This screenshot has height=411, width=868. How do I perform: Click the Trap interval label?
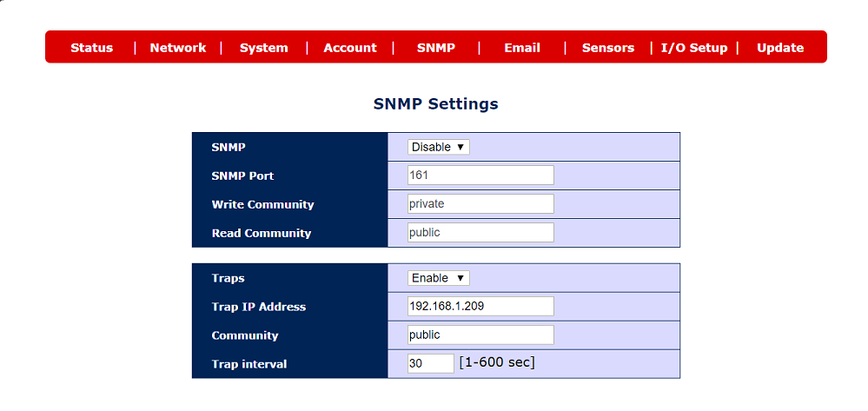249,364
